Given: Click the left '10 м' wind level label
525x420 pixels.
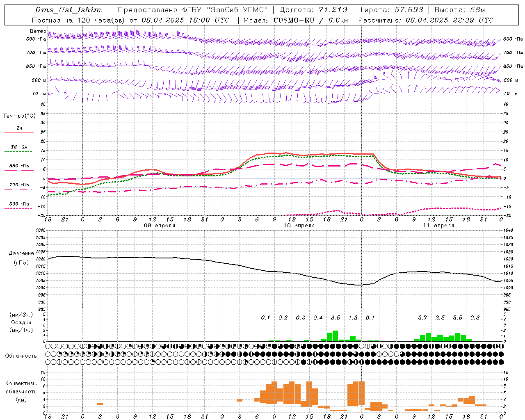Looking at the screenshot, I should pos(39,94).
